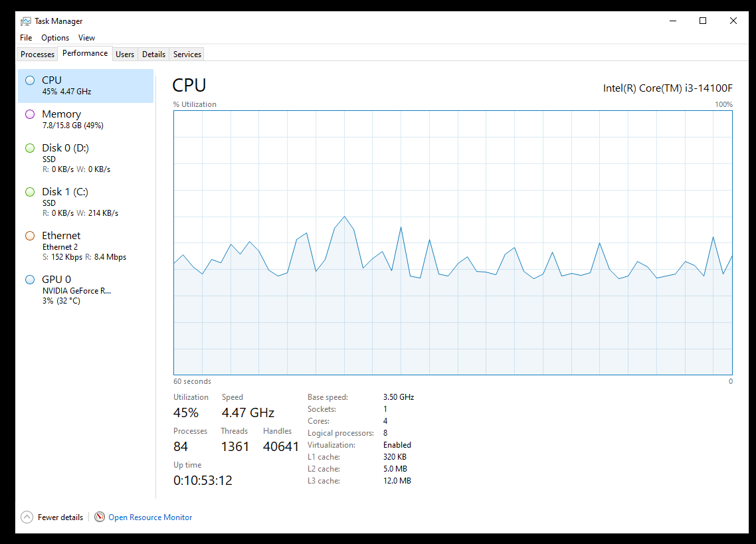The image size is (756, 544).
Task: Click the Logical processors label
Action: 340,433
